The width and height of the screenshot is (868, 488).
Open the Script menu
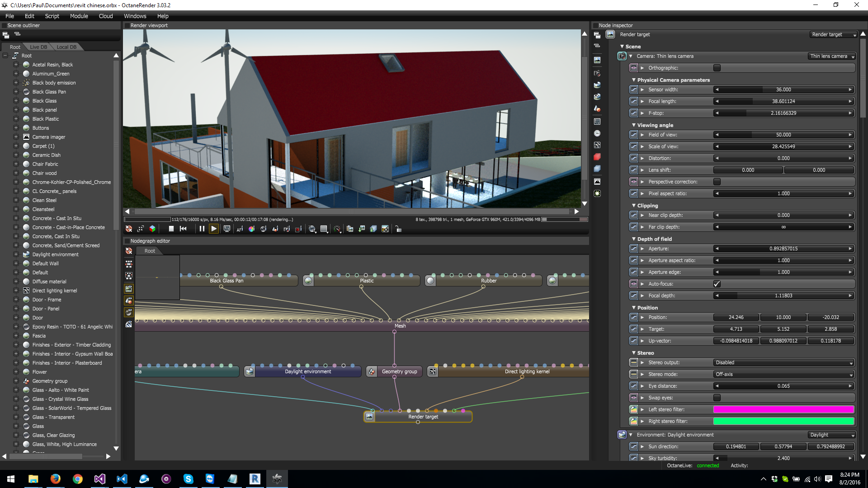tap(52, 16)
